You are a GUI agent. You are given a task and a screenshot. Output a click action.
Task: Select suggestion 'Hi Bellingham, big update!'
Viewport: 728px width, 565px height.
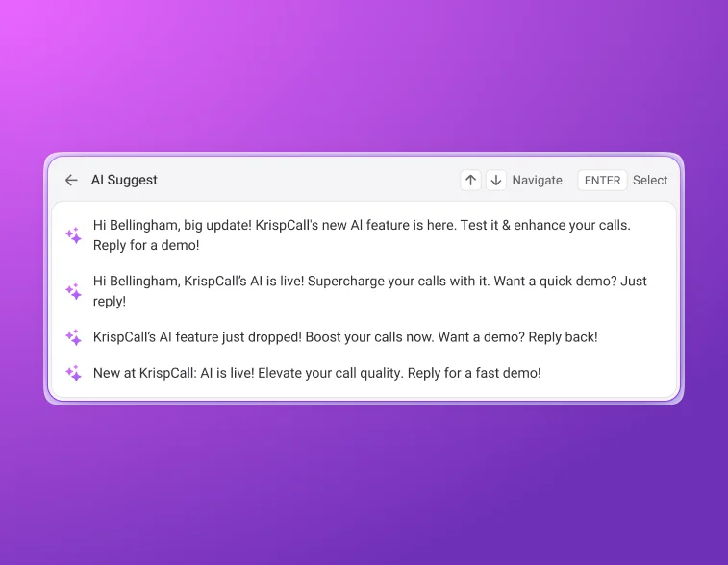tap(364, 235)
